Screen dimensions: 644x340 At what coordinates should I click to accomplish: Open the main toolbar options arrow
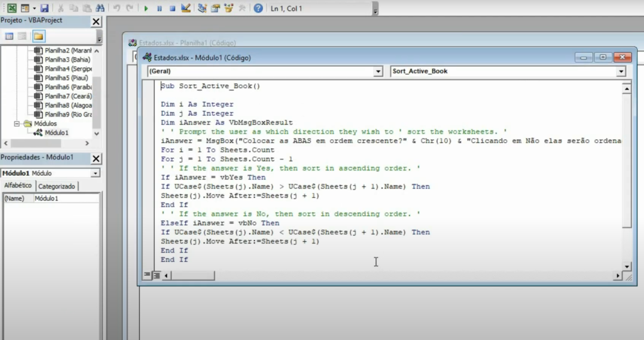[x=375, y=9]
